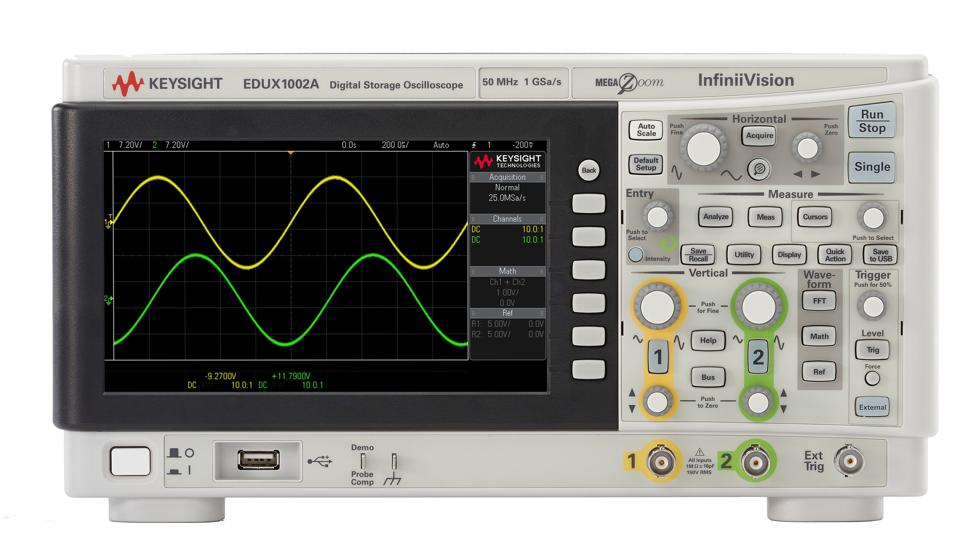
Task: Open the FFT waveform menu
Action: 819,301
